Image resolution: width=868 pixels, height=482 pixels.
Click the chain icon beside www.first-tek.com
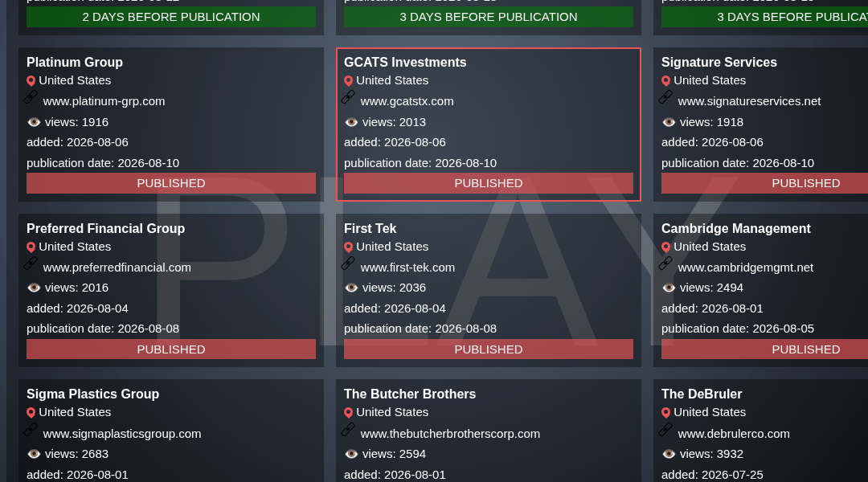(348, 263)
